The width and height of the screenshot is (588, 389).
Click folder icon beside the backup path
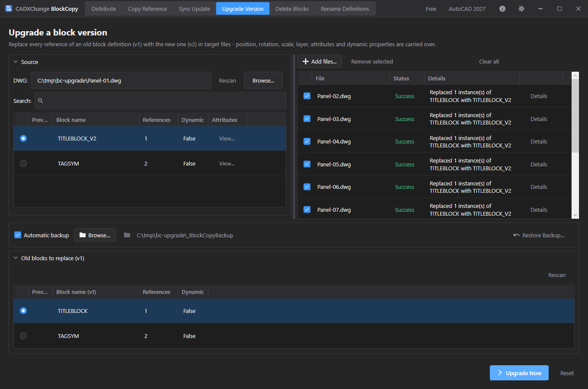(x=127, y=235)
